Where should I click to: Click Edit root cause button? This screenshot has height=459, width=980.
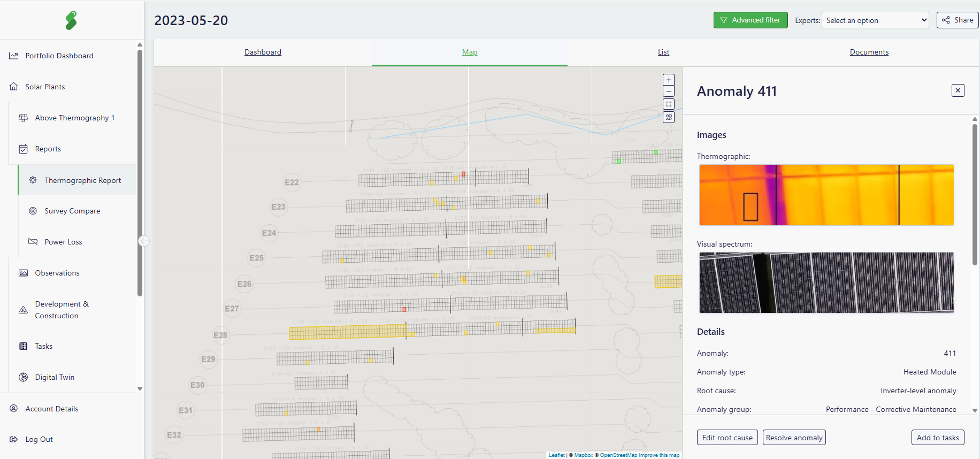[727, 438]
